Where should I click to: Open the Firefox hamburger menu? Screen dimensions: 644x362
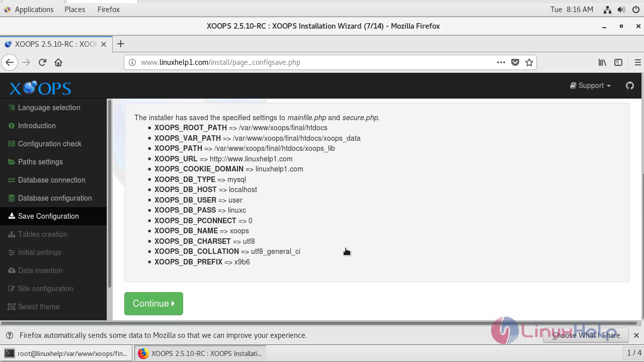point(637,62)
